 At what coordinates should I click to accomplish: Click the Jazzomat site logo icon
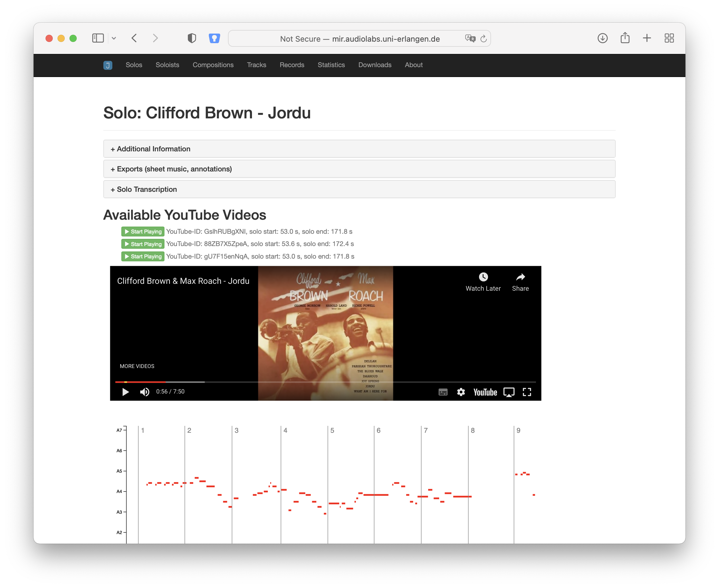(108, 65)
